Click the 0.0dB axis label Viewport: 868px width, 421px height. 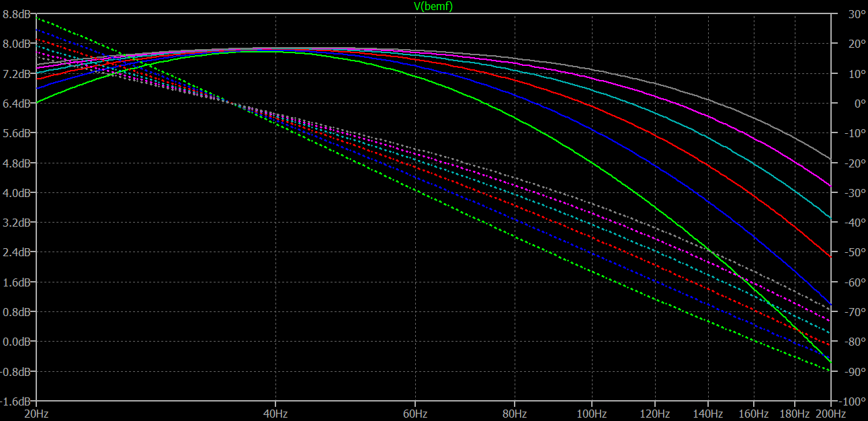(x=18, y=342)
